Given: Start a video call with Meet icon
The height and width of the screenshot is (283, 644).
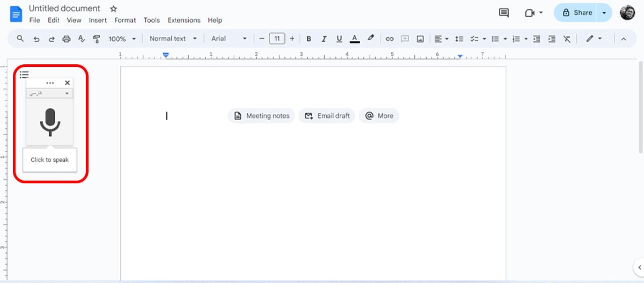Looking at the screenshot, I should click(x=530, y=13).
